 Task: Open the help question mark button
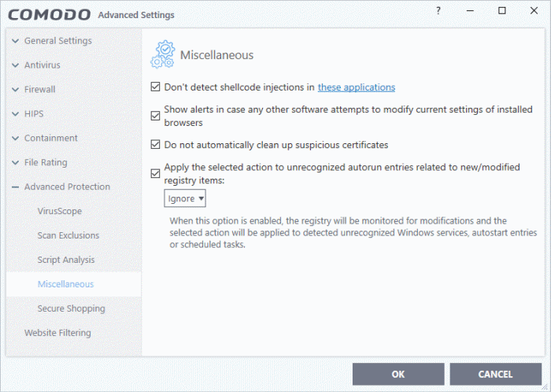click(438, 11)
